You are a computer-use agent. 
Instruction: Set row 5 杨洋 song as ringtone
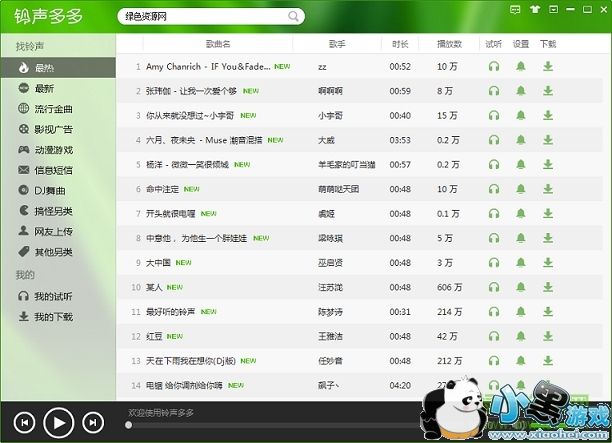[x=521, y=164]
